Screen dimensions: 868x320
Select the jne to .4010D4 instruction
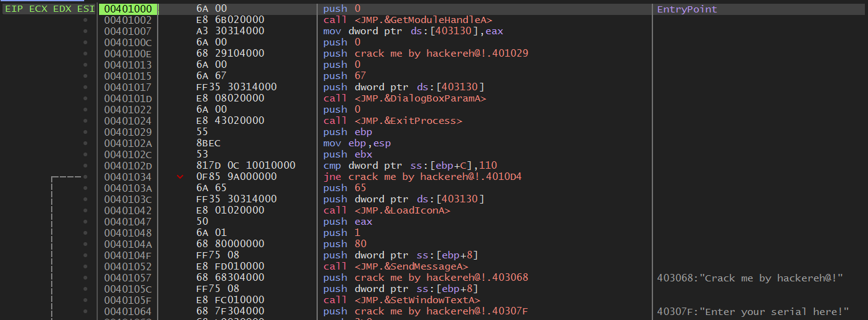point(422,177)
